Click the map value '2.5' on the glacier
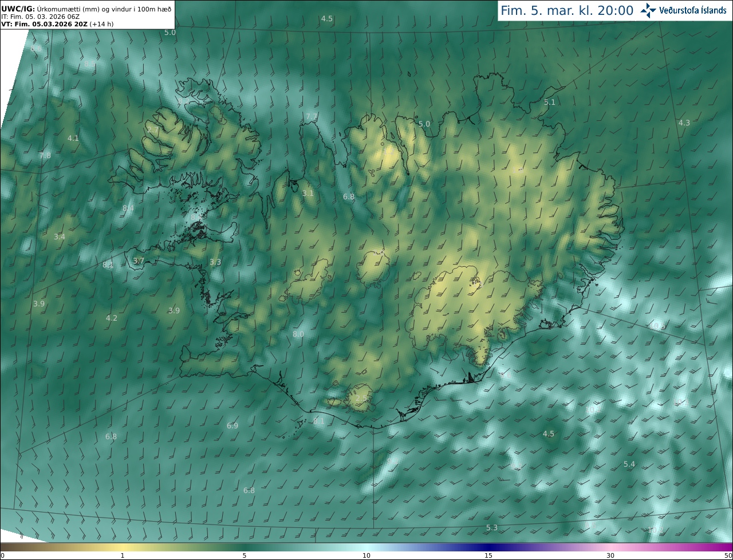The width and height of the screenshot is (733, 560). click(x=361, y=398)
